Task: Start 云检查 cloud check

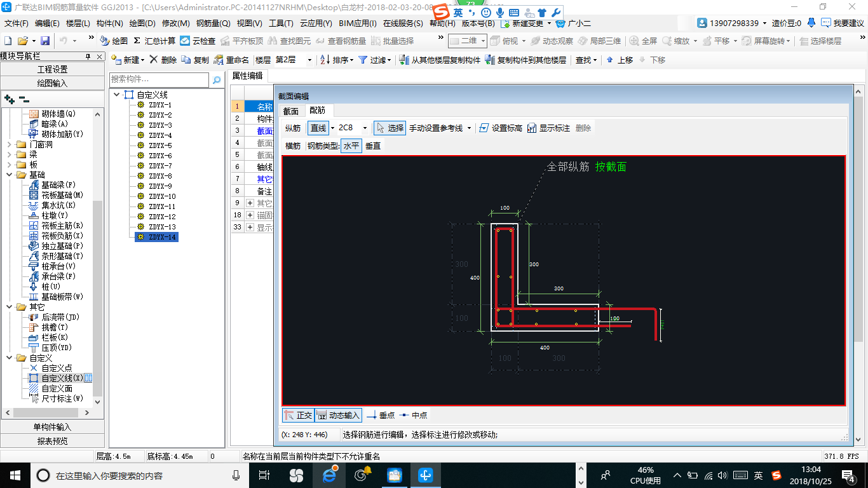Action: coord(198,41)
